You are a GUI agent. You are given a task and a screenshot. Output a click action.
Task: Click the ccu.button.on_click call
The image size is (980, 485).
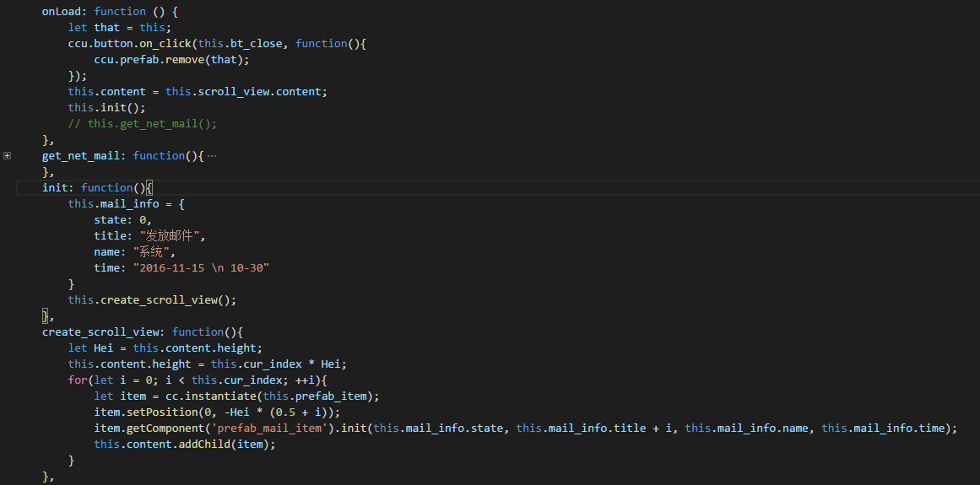point(129,44)
